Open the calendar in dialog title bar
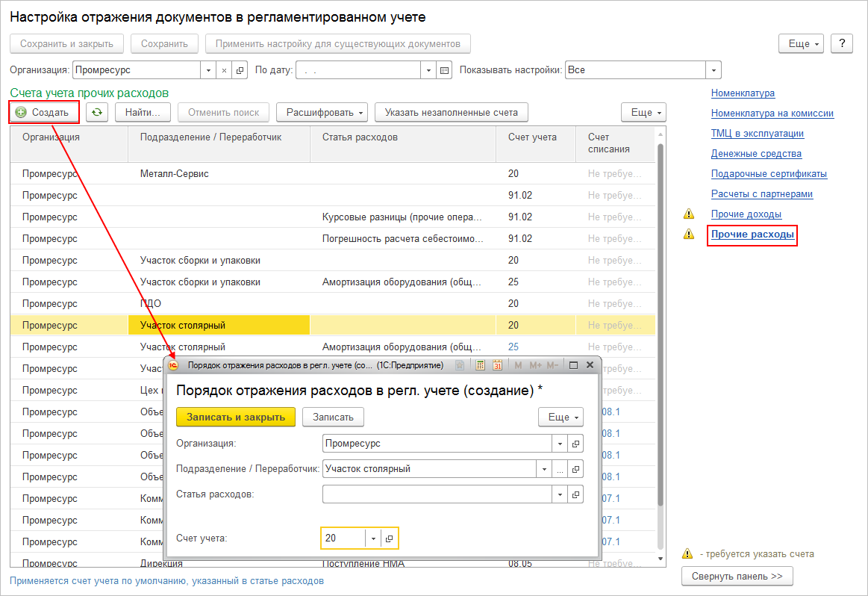 click(497, 365)
